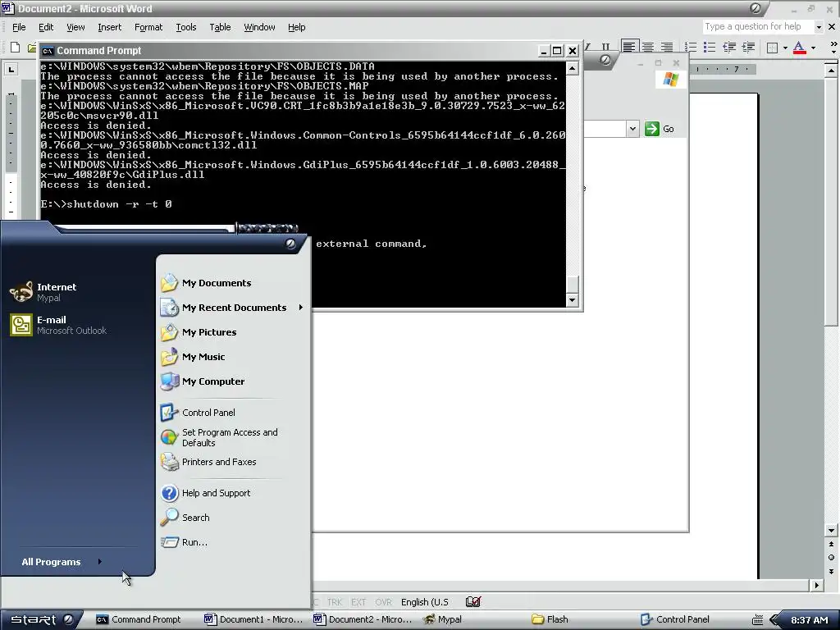Open the Window menu in Word
Screen dimensions: 840x630
259,27
